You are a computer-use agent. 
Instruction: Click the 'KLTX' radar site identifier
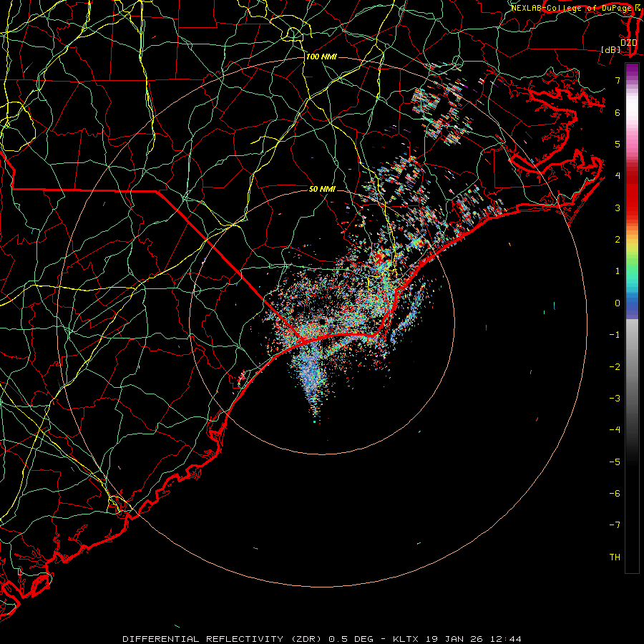tap(406, 639)
